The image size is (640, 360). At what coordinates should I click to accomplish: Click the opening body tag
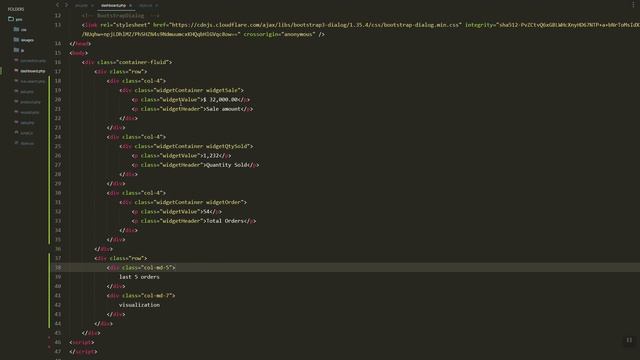point(78,53)
